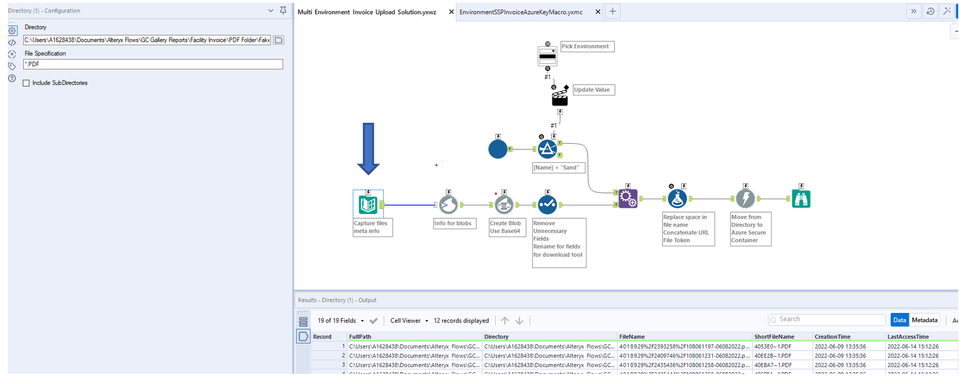Screen dimensions: 967x384
Task: Click the 'Pick Environment' annotation label
Action: (x=587, y=47)
